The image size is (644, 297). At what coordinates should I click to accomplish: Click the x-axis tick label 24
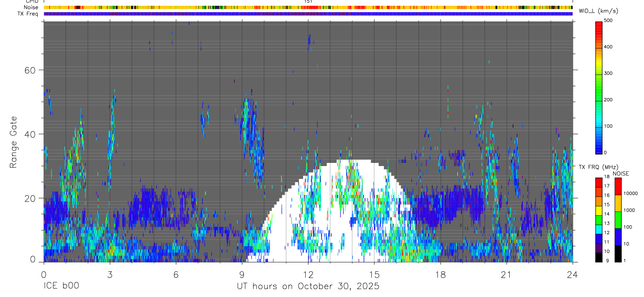(573, 274)
